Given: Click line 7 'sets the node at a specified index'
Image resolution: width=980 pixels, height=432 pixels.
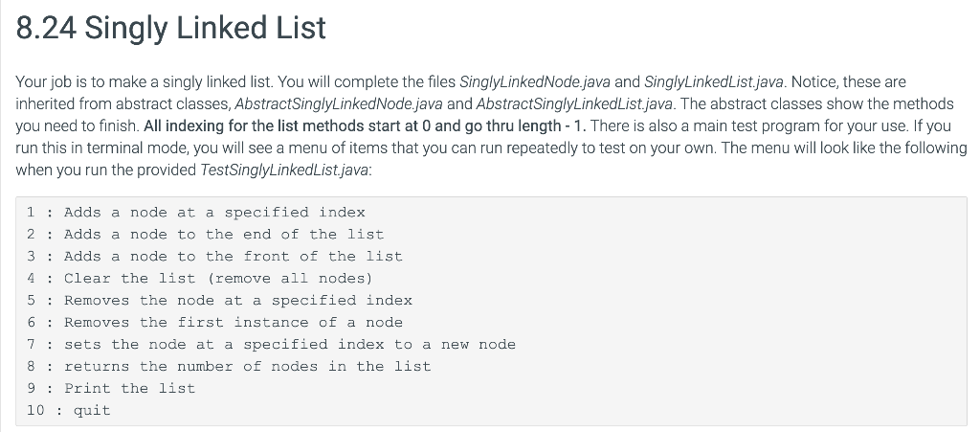Looking at the screenshot, I should pyautogui.click(x=271, y=345).
